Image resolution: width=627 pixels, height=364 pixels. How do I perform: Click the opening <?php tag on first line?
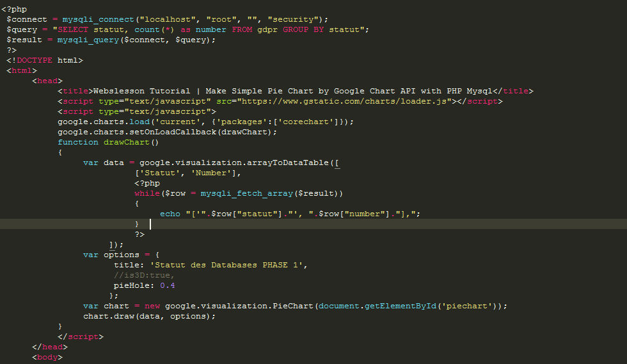coord(14,9)
